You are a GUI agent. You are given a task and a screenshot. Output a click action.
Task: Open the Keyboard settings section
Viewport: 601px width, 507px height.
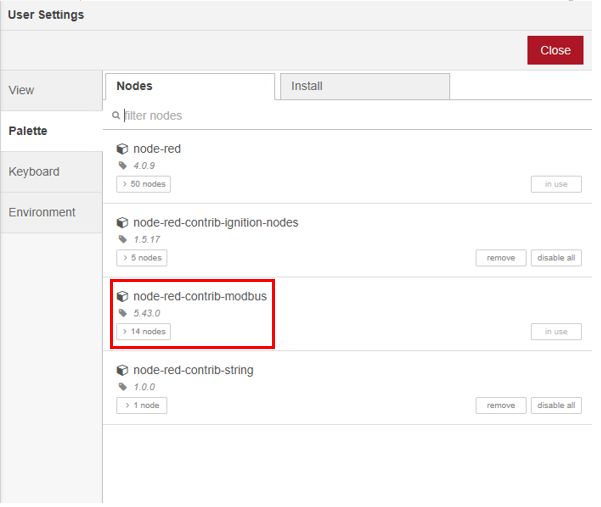[51, 172]
